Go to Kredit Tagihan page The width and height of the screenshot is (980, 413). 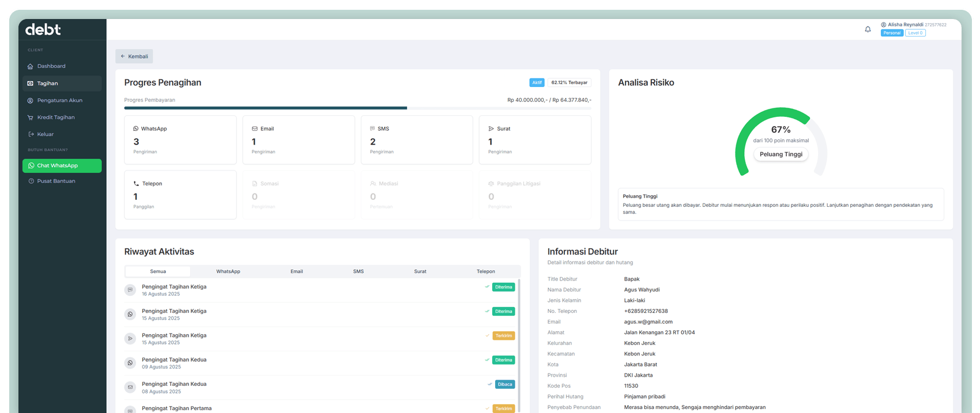(56, 118)
